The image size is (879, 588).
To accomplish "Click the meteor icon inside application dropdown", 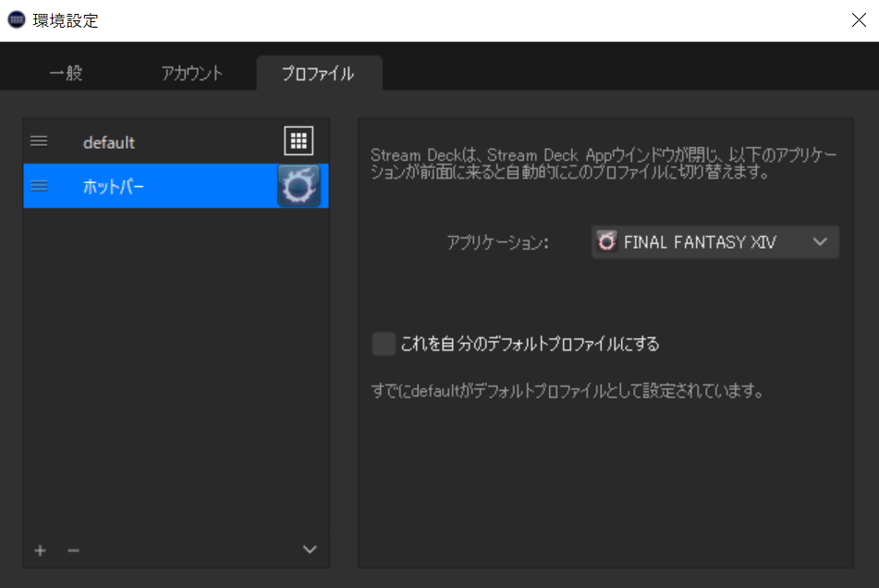I will tap(607, 242).
